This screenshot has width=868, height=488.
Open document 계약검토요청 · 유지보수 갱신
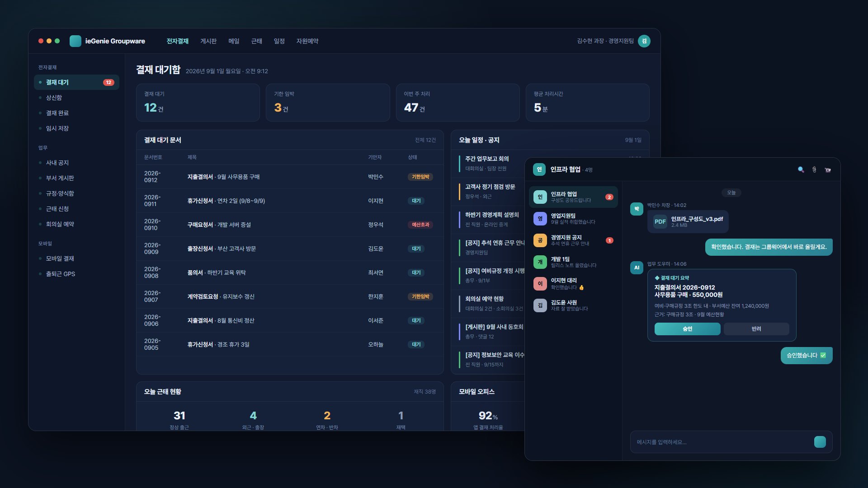pos(290,296)
